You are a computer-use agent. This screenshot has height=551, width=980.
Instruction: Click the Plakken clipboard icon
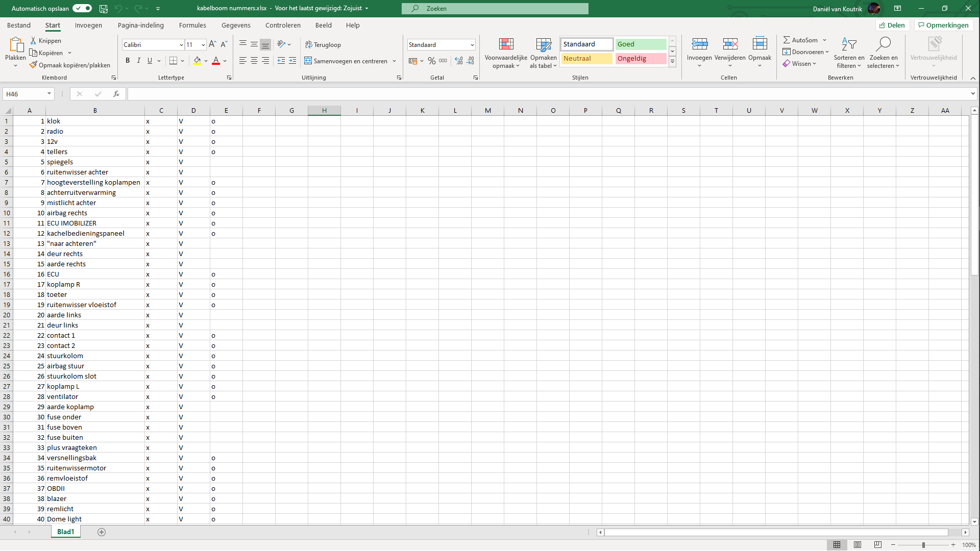point(15,45)
